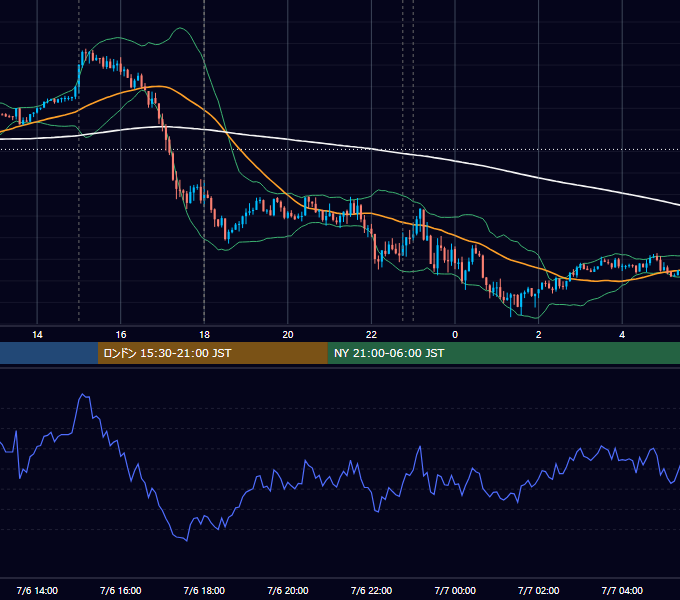
Task: Click the oscillator low near 7/6 17:30
Action: point(186,540)
